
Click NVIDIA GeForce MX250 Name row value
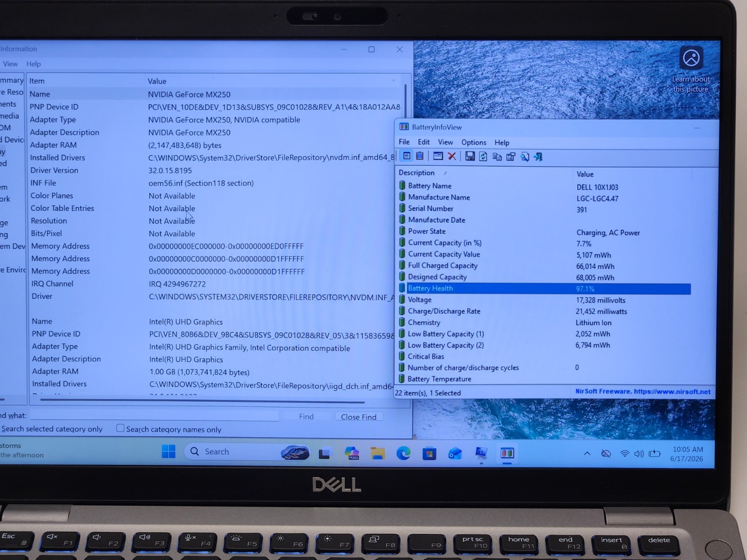click(x=189, y=94)
